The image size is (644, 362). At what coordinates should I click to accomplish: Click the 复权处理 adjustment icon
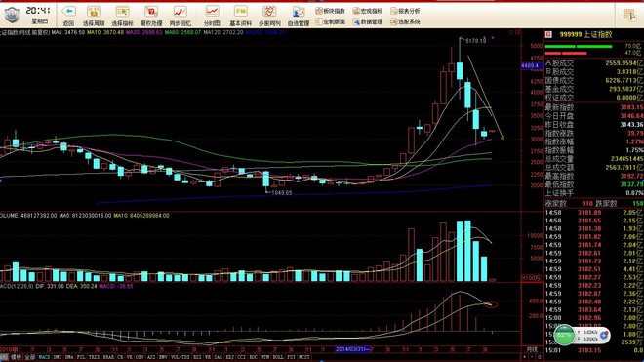tap(151, 11)
